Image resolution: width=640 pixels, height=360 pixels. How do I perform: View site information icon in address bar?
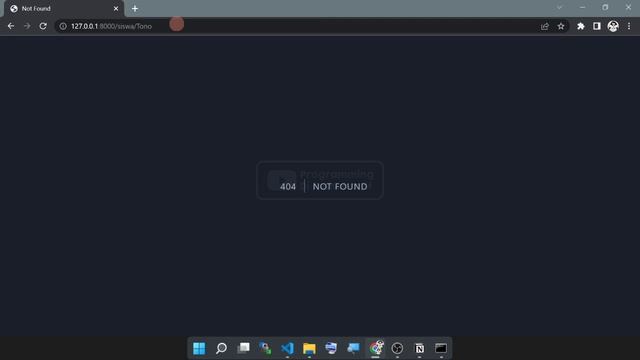coord(63,26)
